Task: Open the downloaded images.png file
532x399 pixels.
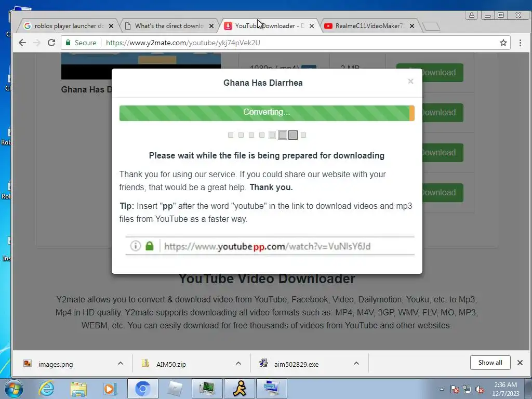Action: tap(55, 364)
